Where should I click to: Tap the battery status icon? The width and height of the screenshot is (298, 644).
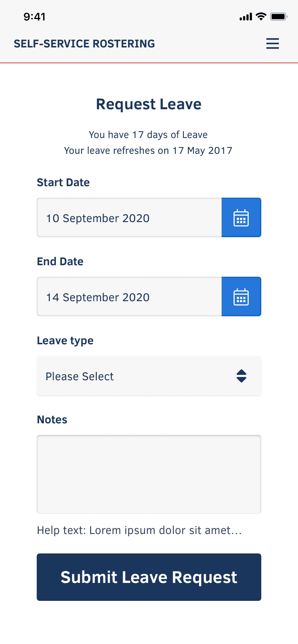click(x=279, y=17)
